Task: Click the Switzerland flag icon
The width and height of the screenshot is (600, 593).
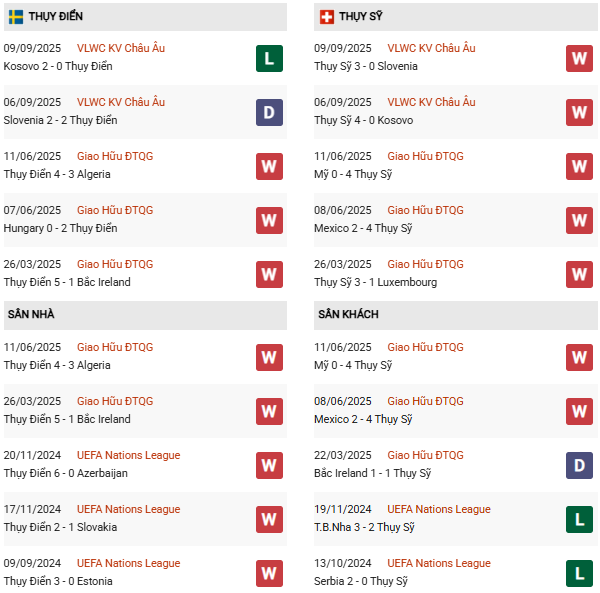Action: pyautogui.click(x=327, y=17)
